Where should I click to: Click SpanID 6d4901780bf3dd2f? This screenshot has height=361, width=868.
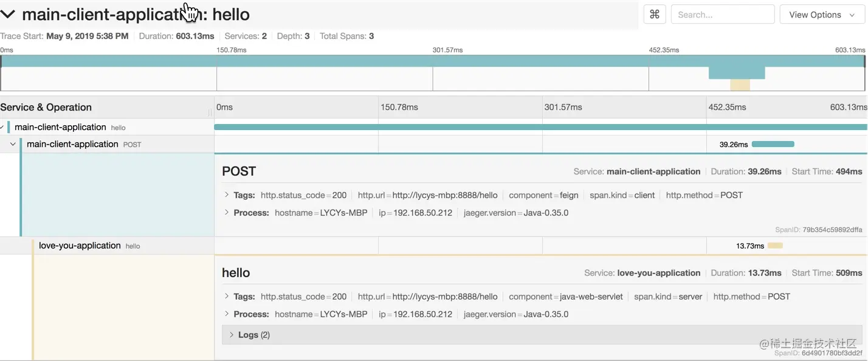[818, 352]
